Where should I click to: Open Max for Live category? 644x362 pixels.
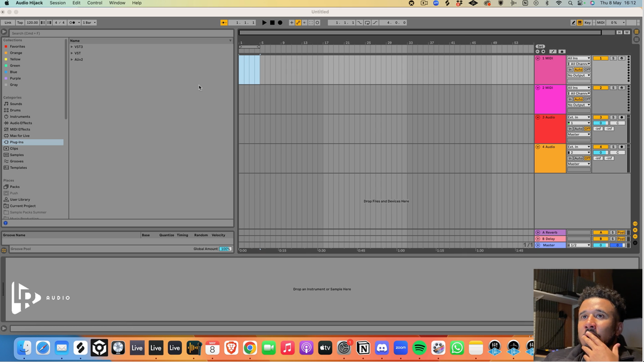click(x=19, y=135)
